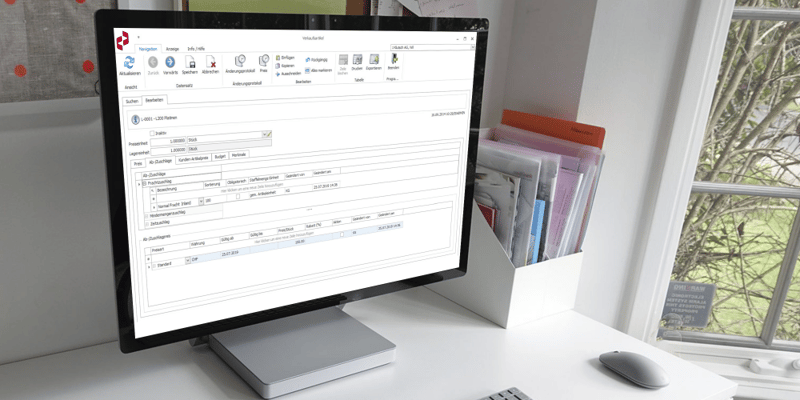
Task: Open the Preis history icon
Action: [264, 60]
